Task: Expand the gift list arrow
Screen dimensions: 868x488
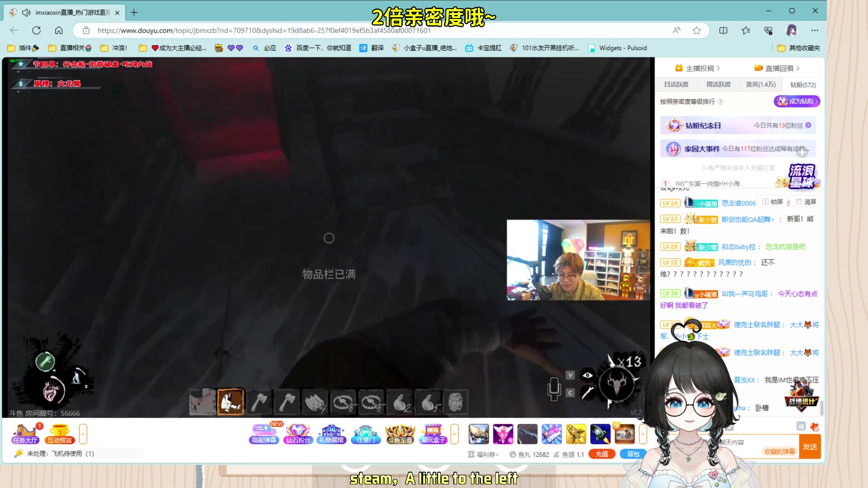Action: [643, 434]
